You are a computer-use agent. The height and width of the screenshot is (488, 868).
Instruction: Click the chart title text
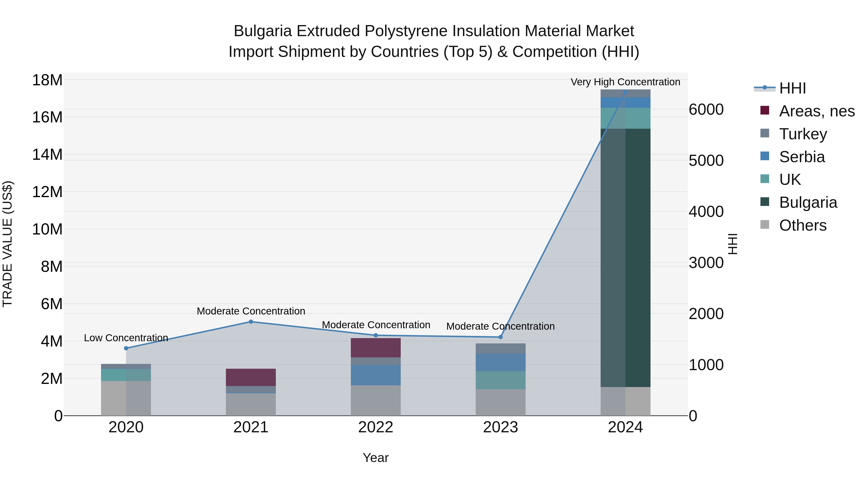(434, 41)
